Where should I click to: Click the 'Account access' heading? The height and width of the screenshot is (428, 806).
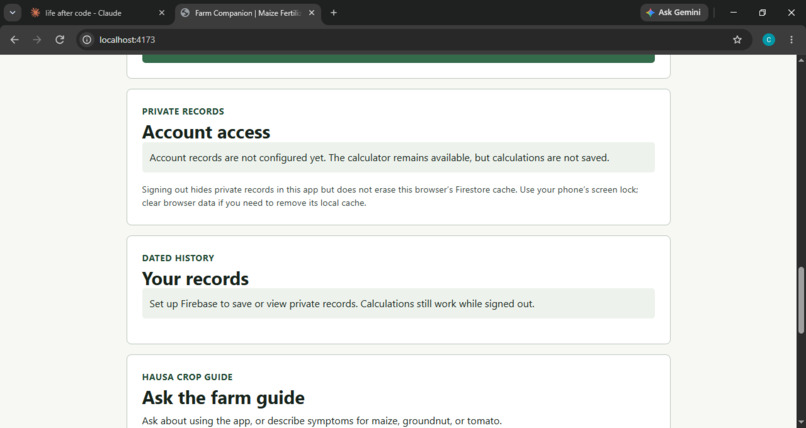click(206, 132)
